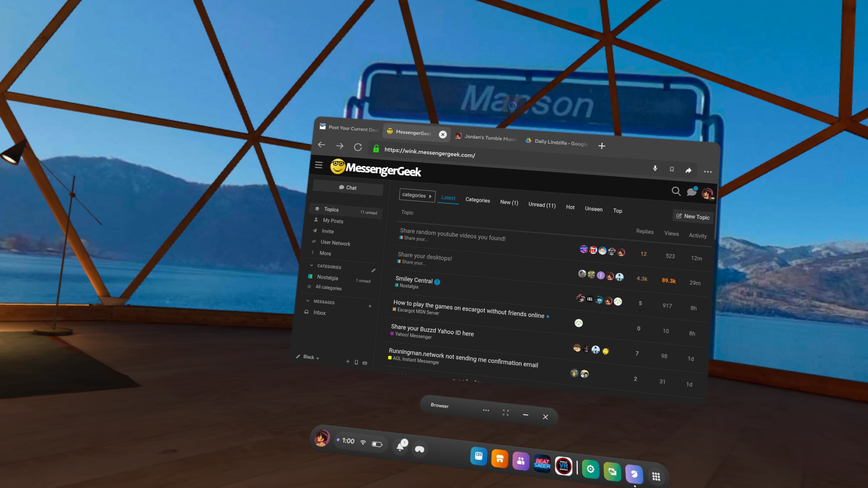Collapse the MESSAGES sidebar section
The height and width of the screenshot is (488, 868).
[308, 301]
